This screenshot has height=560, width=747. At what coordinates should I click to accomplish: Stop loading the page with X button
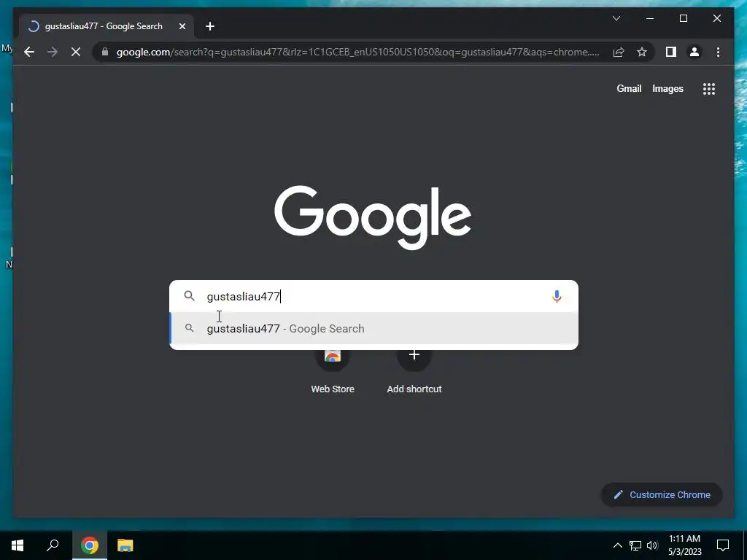point(76,52)
